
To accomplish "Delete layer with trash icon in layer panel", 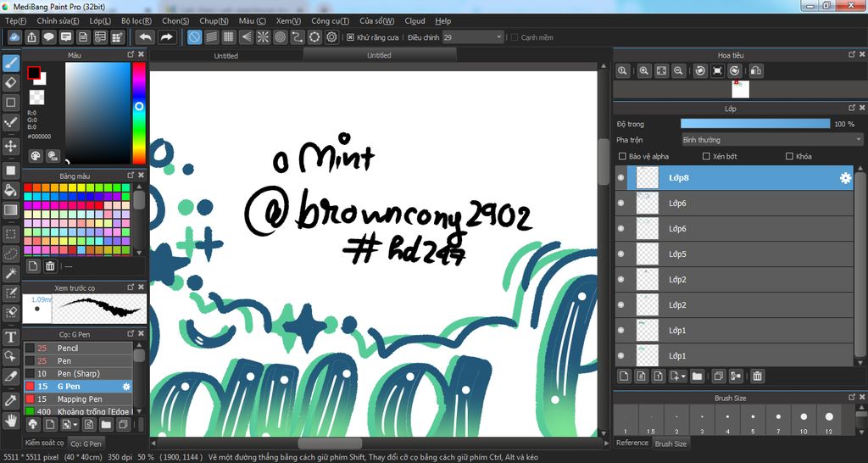I will tap(757, 376).
